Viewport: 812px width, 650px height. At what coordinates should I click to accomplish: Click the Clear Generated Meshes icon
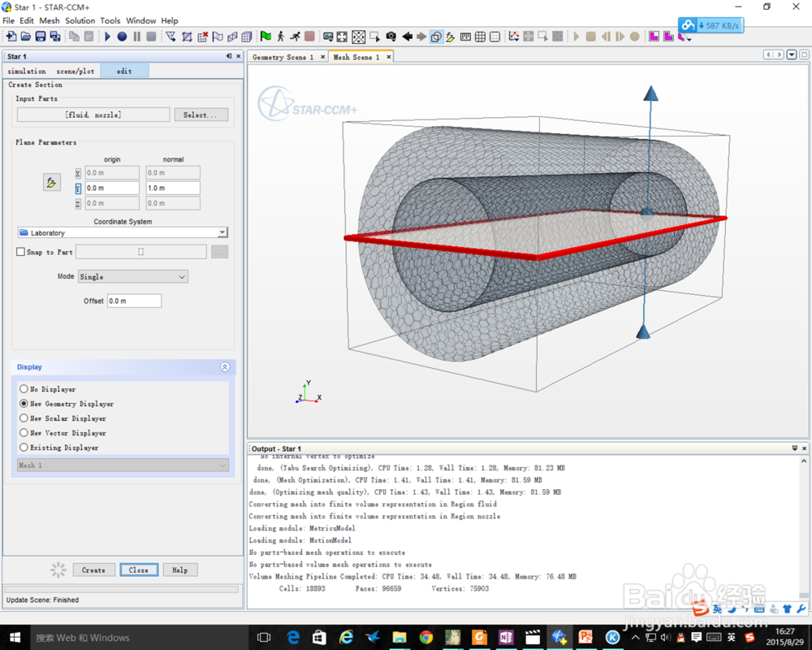(202, 37)
